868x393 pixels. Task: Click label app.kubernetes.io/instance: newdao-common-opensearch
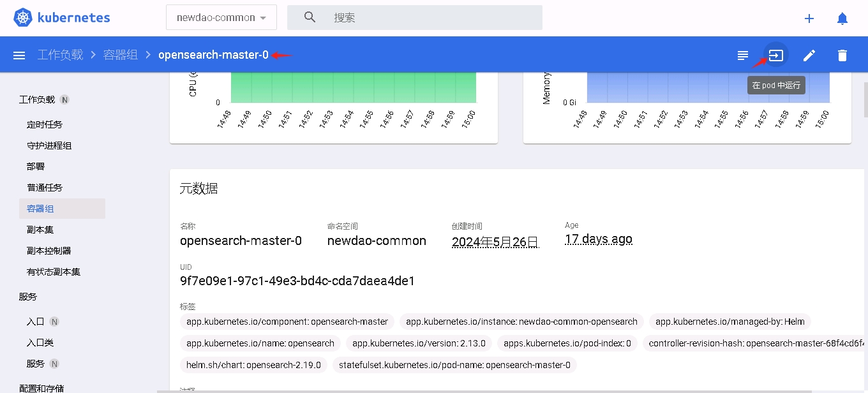click(x=521, y=322)
